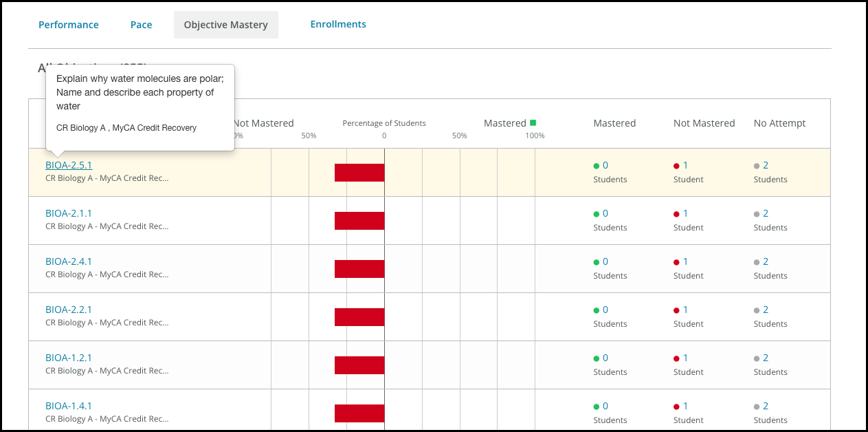Click Mastered count 0 for BIOA-2.4.1
This screenshot has width=868, height=432.
point(605,261)
